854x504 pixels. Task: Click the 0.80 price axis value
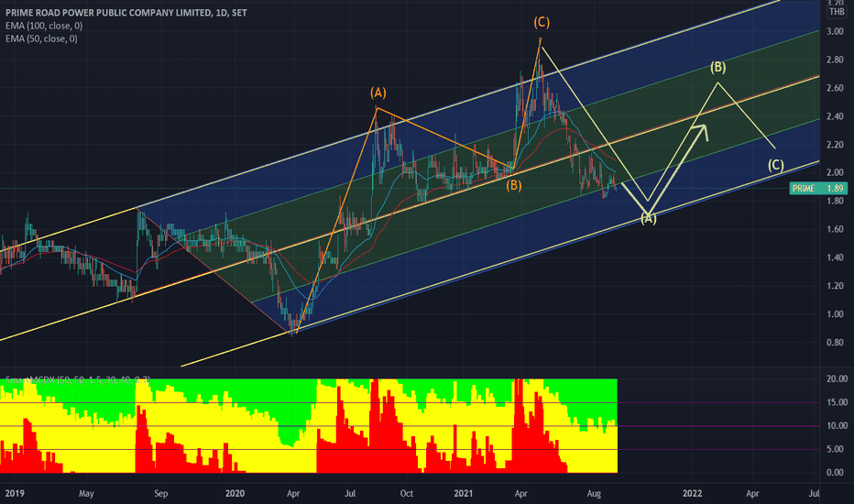(x=835, y=343)
